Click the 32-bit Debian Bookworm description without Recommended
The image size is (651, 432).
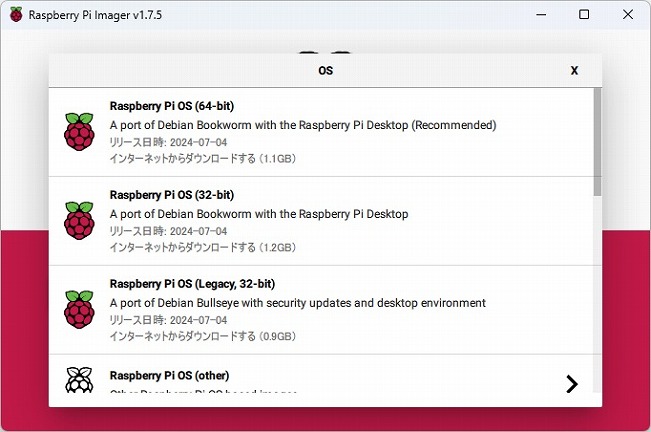(x=259, y=214)
